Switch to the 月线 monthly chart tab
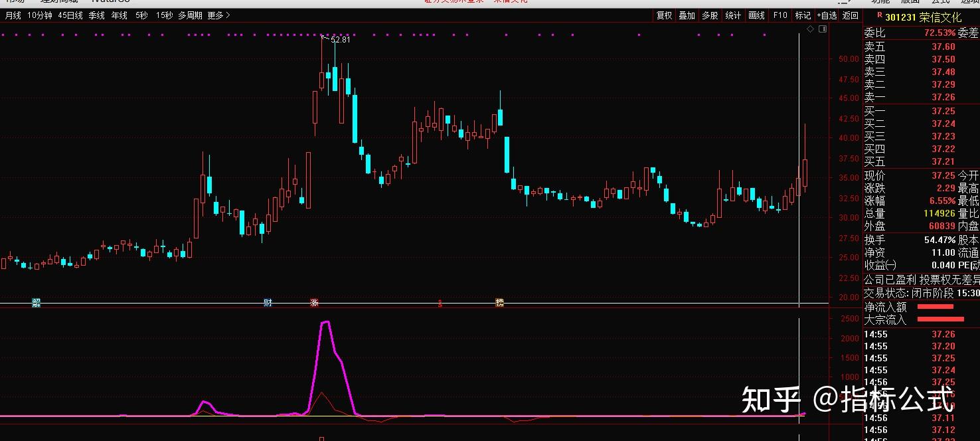This screenshot has height=441, width=980. [13, 15]
